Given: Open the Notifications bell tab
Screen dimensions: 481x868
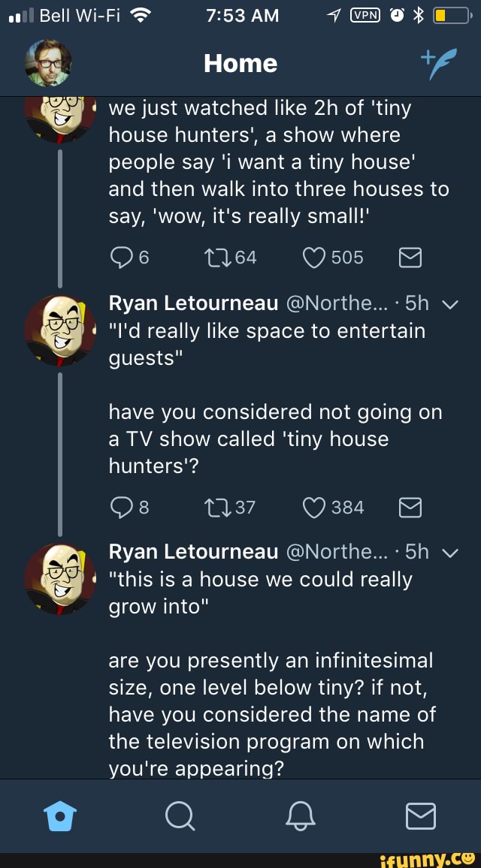Looking at the screenshot, I should tap(300, 816).
